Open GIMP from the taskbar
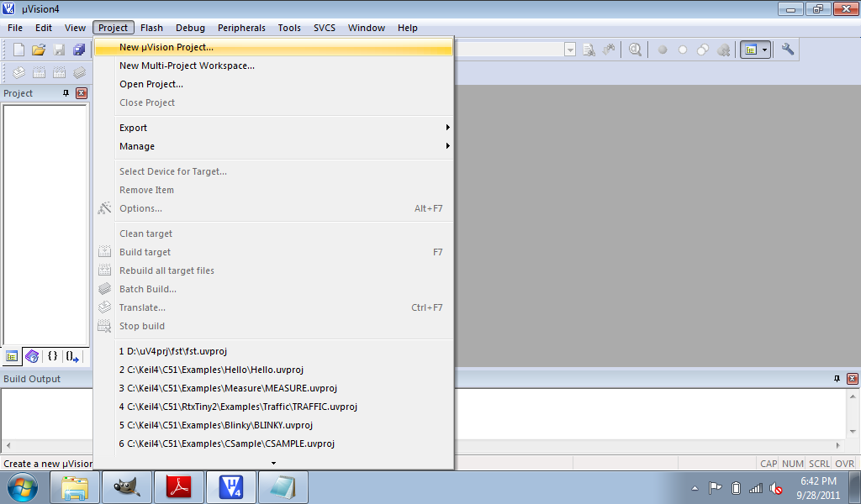The width and height of the screenshot is (861, 504). click(126, 487)
